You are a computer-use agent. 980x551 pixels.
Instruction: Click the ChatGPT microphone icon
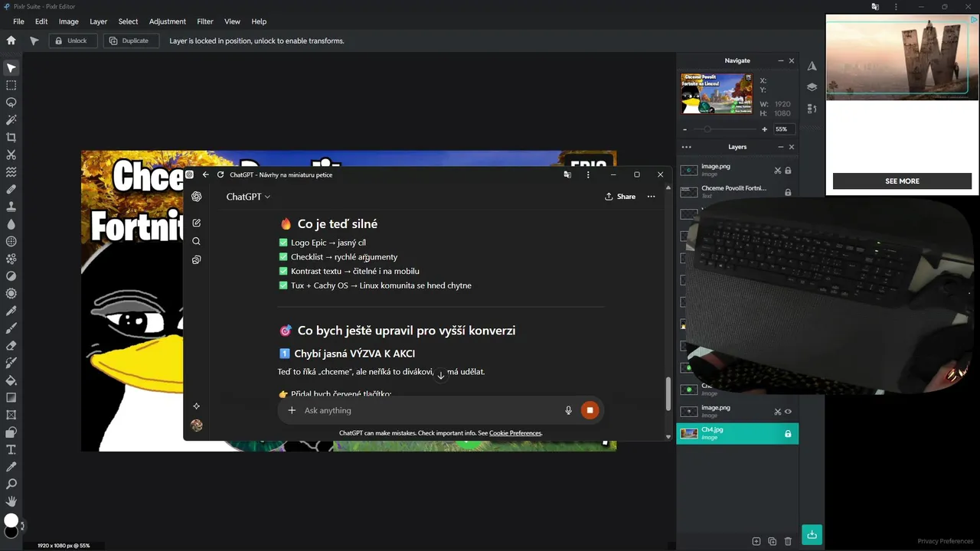click(x=568, y=410)
